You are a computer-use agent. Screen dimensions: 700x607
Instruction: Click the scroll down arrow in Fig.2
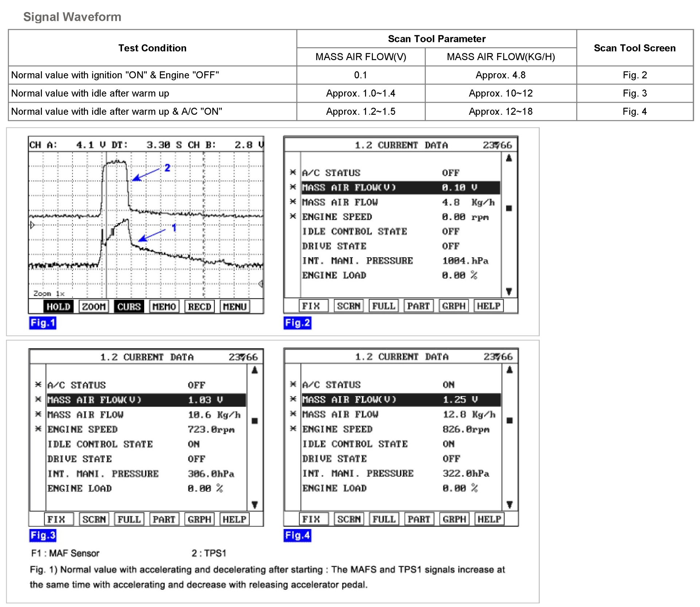click(x=509, y=291)
